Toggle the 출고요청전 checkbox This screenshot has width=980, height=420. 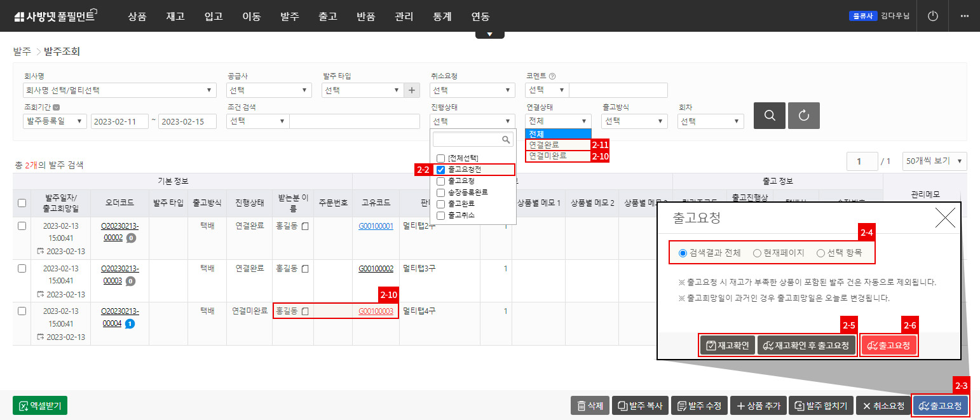tap(440, 170)
